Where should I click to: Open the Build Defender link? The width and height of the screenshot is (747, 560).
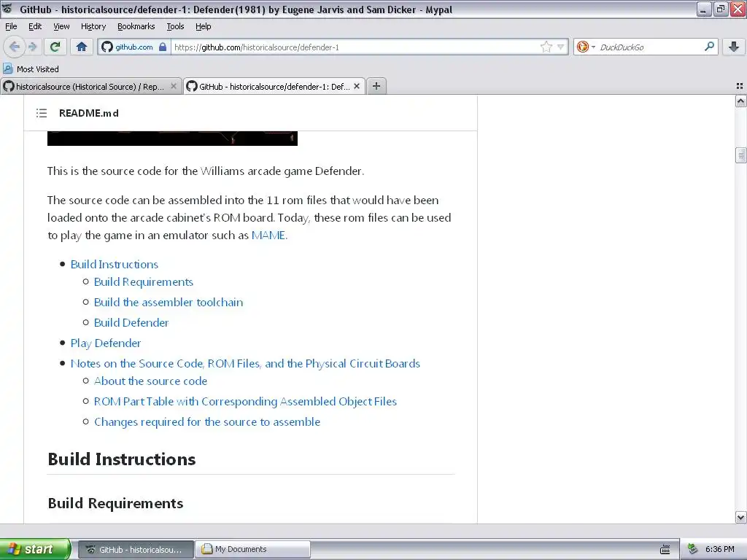(x=131, y=323)
